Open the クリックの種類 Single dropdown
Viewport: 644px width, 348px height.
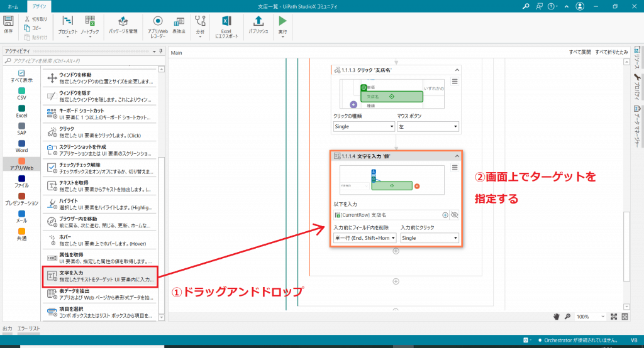coord(364,126)
